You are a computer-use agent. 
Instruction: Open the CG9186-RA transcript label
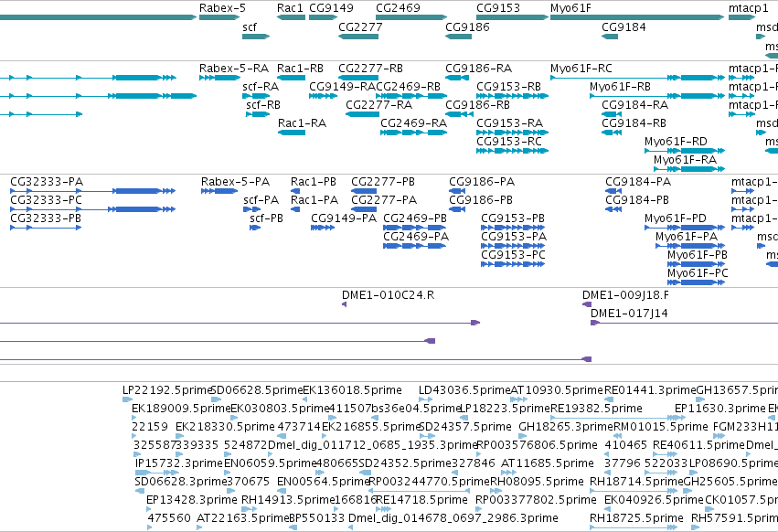(478, 68)
